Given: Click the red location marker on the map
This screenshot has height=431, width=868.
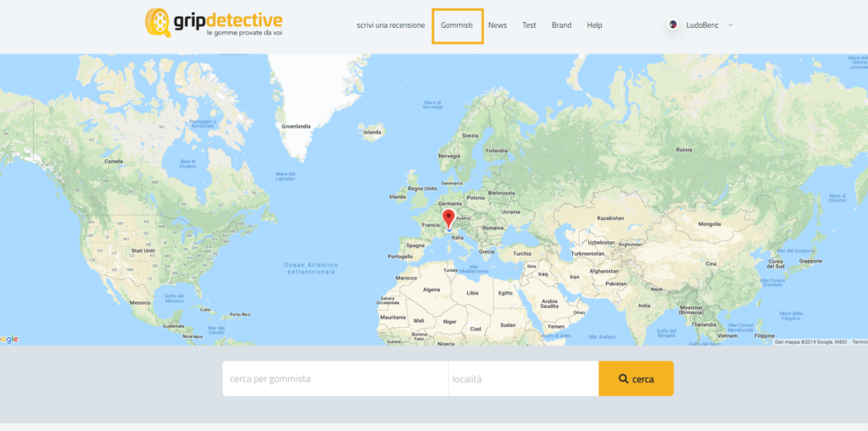Looking at the screenshot, I should tap(448, 218).
